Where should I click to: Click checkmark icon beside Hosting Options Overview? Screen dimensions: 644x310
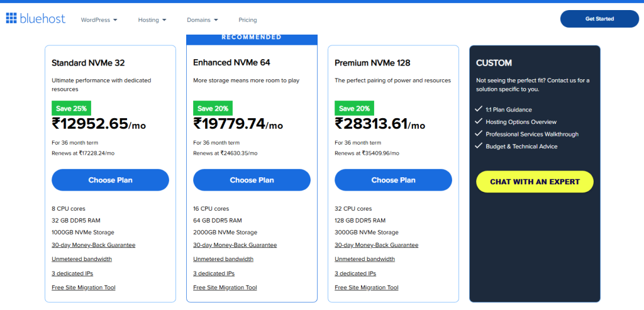(x=479, y=122)
